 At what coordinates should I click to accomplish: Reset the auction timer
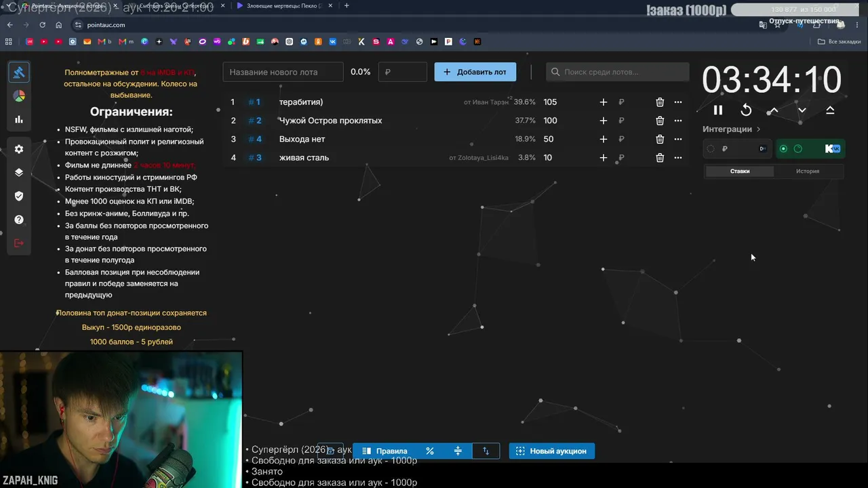coord(746,110)
